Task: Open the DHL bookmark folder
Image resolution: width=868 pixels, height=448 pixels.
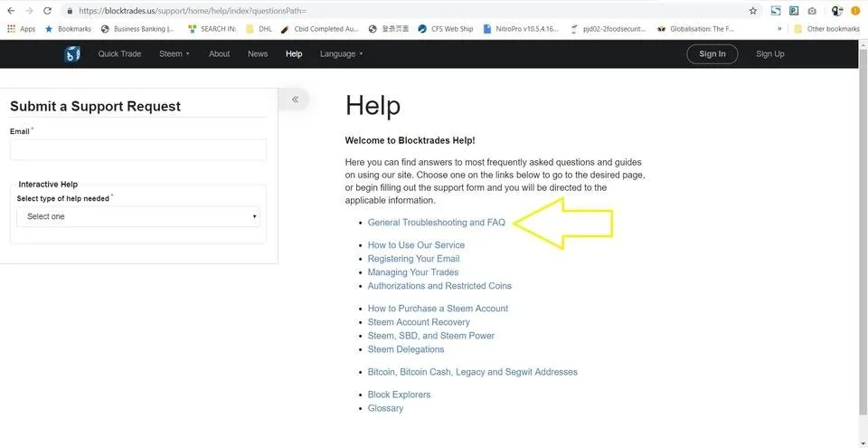Action: (259, 29)
